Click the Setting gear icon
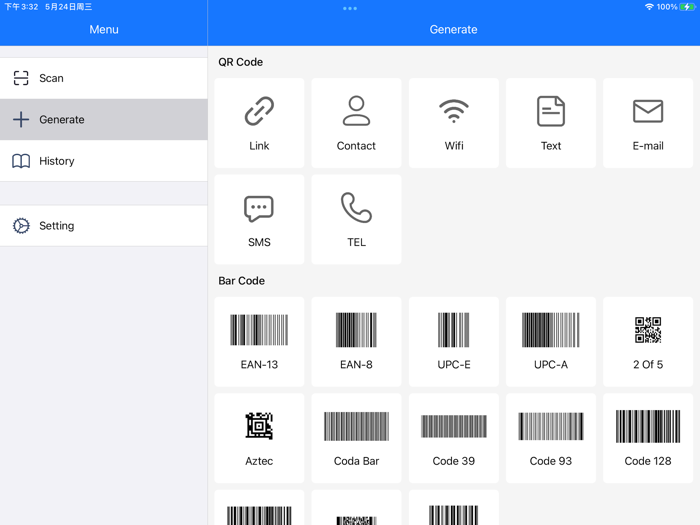Viewport: 700px width, 525px height. point(21,226)
